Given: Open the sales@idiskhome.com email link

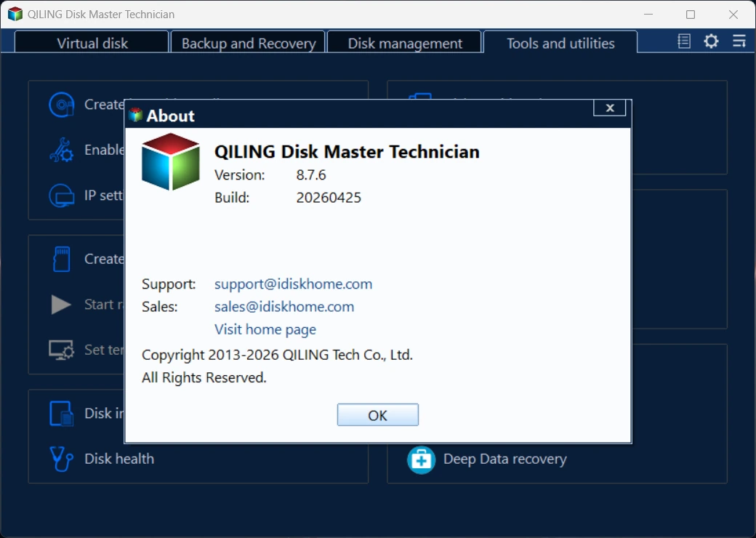Looking at the screenshot, I should pos(284,307).
